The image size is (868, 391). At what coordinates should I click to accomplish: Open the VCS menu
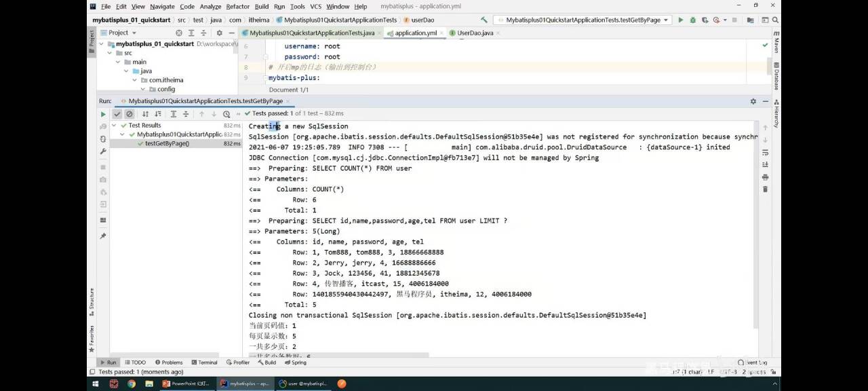point(315,6)
